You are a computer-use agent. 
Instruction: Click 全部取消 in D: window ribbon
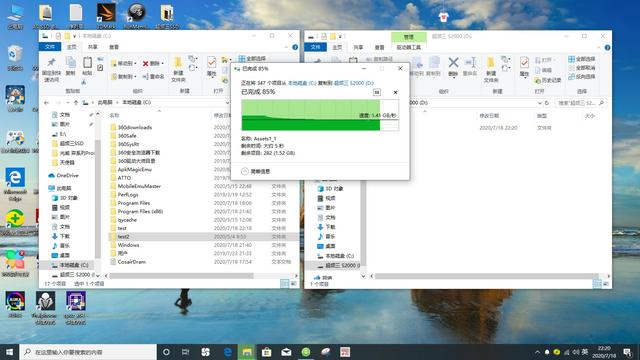tap(582, 68)
